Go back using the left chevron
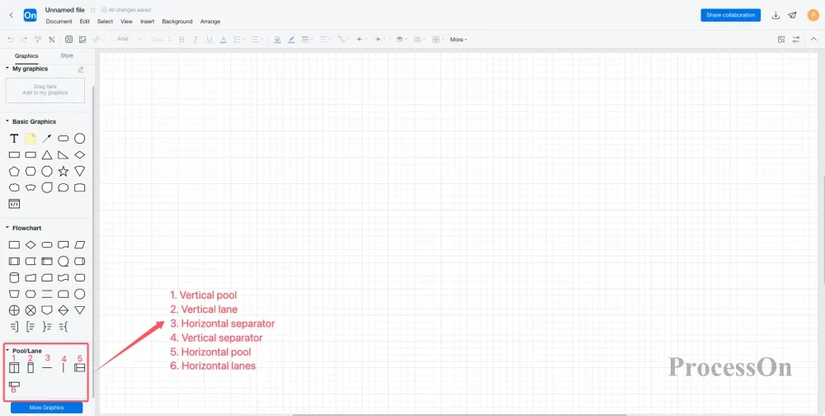The image size is (825, 416). (x=11, y=15)
